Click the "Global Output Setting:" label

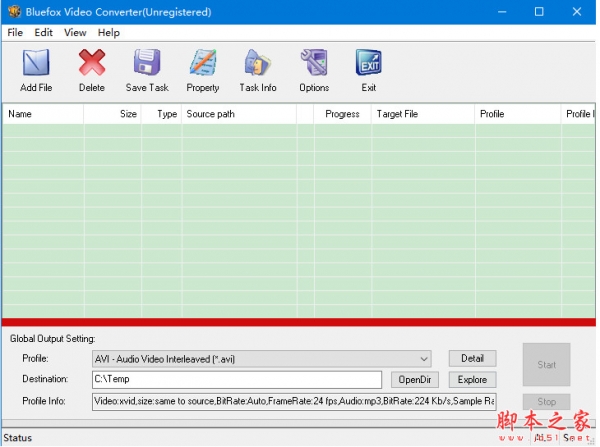tap(53, 339)
